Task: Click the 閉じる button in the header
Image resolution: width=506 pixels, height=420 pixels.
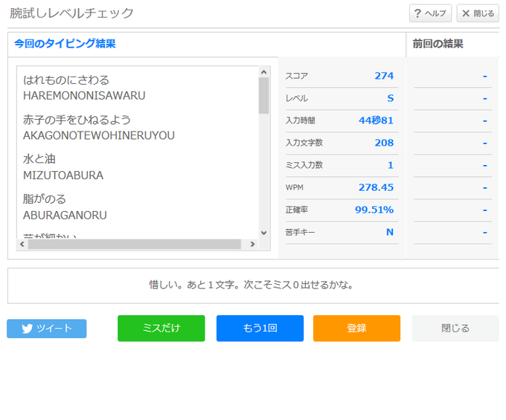Action: [x=478, y=13]
